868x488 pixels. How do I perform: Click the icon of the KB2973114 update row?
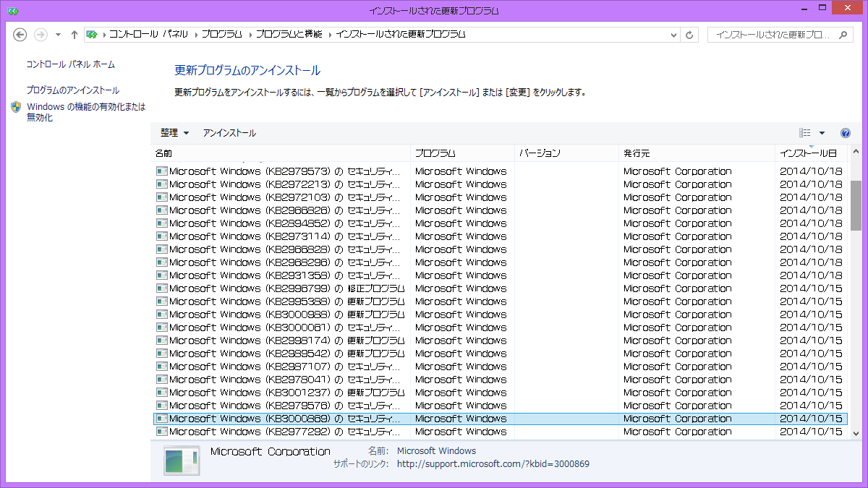click(162, 236)
